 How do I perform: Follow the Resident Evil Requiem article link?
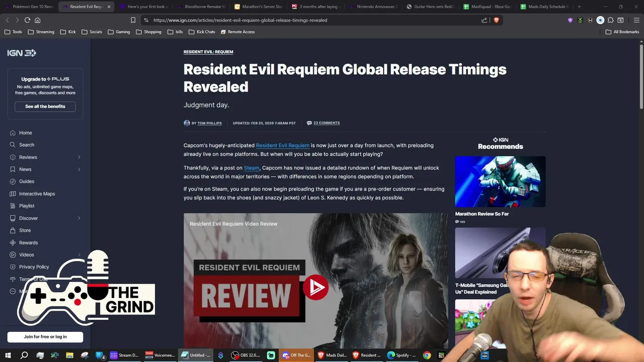[283, 145]
